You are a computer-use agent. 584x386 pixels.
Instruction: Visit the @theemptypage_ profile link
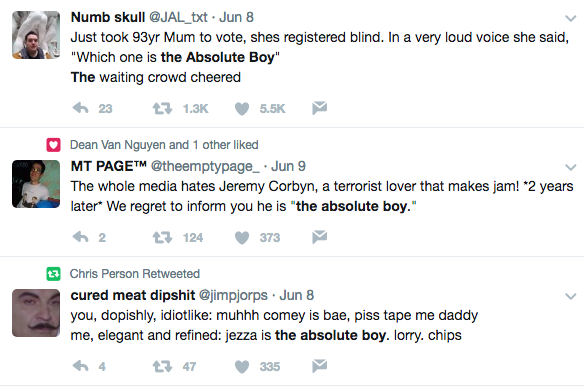click(x=205, y=166)
